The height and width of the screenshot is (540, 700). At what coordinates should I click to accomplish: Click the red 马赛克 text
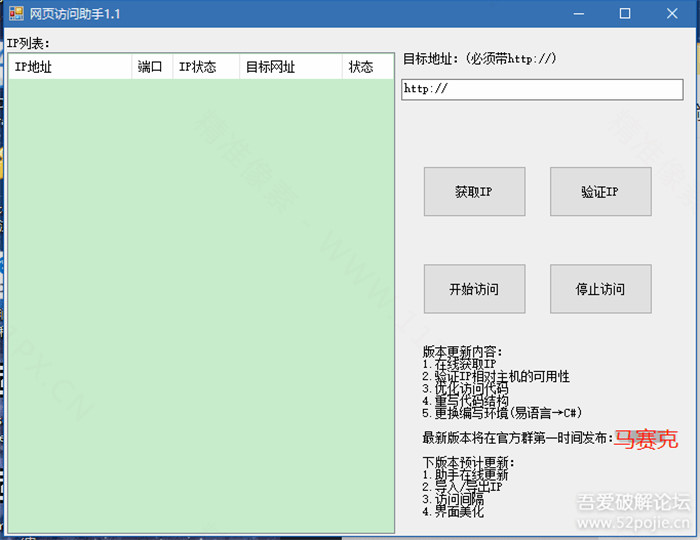(645, 438)
